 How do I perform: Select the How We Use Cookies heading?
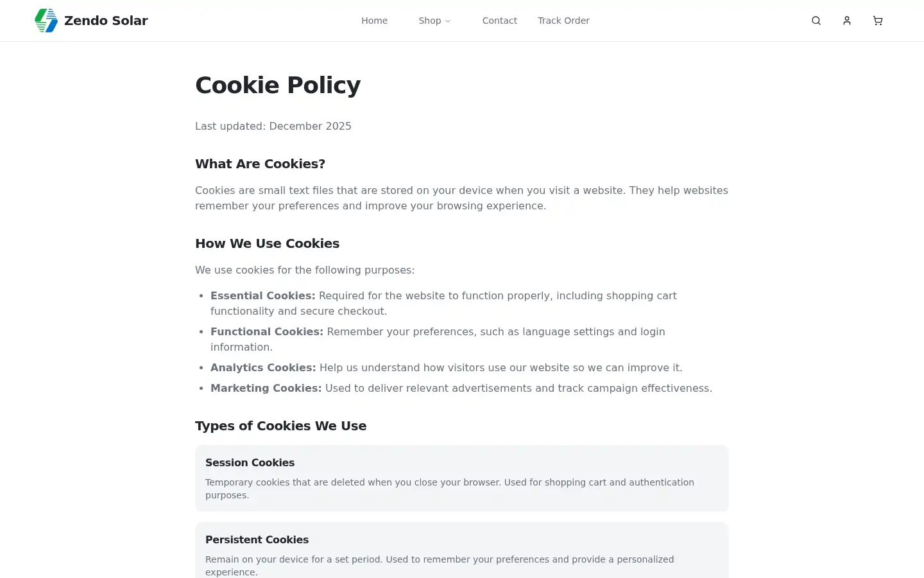(x=267, y=243)
